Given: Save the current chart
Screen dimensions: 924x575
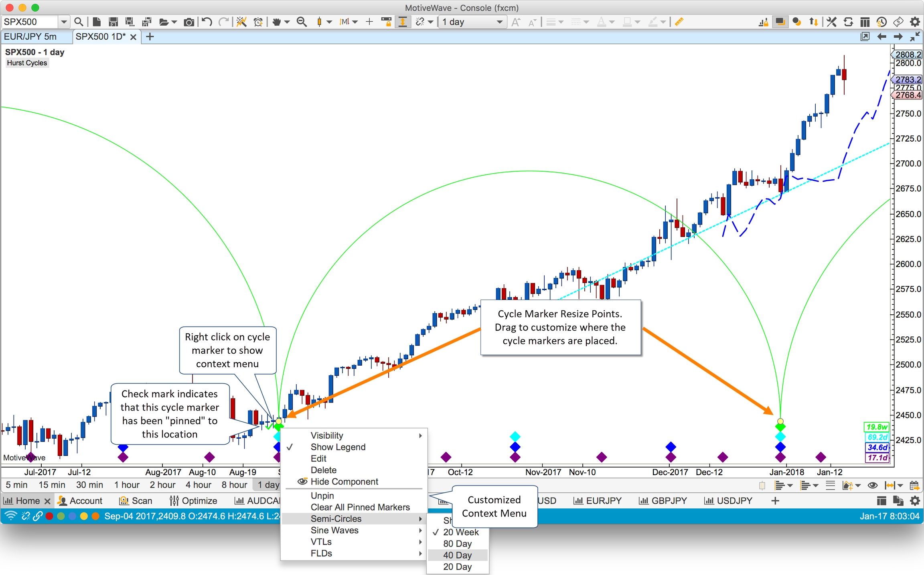Looking at the screenshot, I should click(113, 22).
